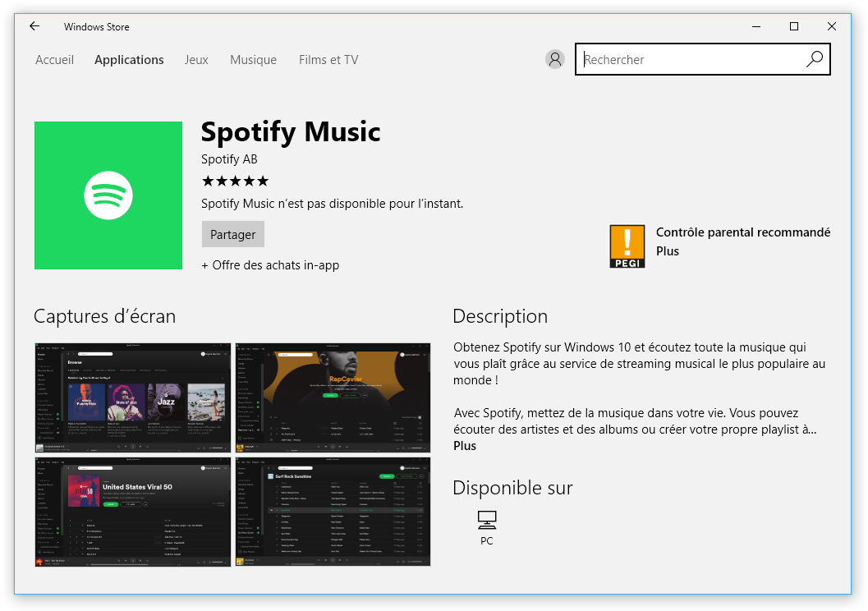
Task: Click the PC device icon
Action: (x=487, y=520)
